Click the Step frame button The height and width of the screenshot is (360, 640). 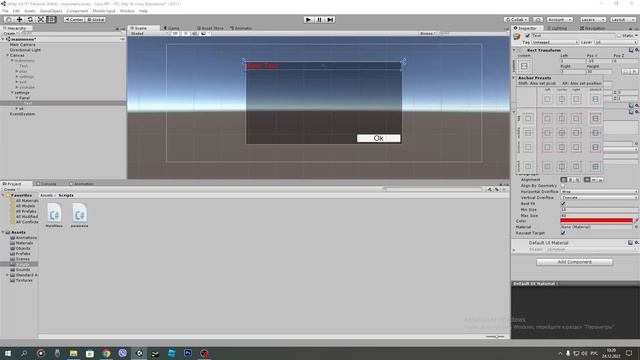(330, 20)
